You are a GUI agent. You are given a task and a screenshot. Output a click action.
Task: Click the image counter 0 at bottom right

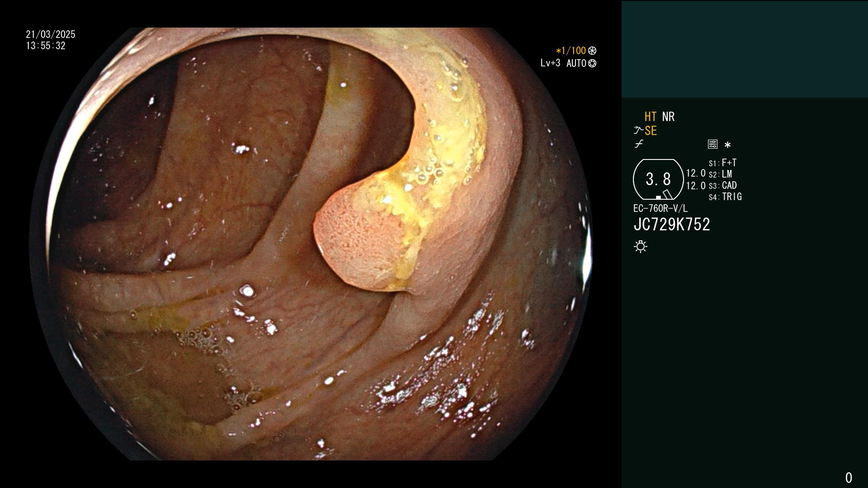pyautogui.click(x=849, y=478)
